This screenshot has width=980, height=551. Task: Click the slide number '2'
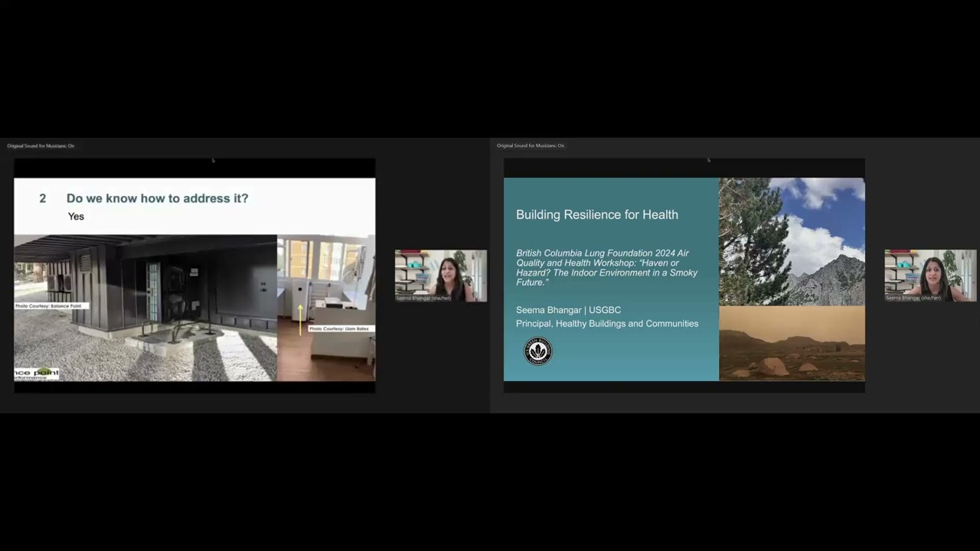tap(43, 198)
